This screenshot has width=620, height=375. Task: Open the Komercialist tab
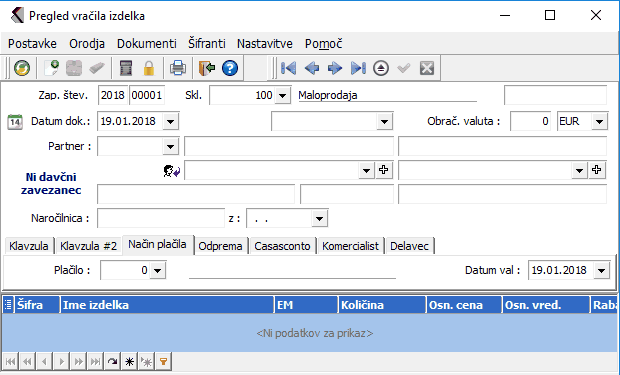coord(350,246)
